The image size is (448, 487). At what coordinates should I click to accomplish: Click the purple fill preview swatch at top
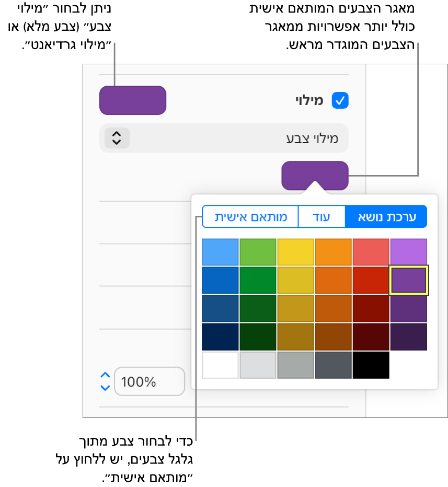click(133, 100)
